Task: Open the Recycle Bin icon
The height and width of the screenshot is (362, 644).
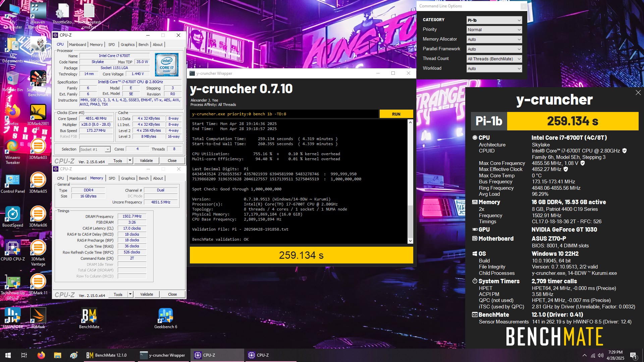Action: [13, 81]
